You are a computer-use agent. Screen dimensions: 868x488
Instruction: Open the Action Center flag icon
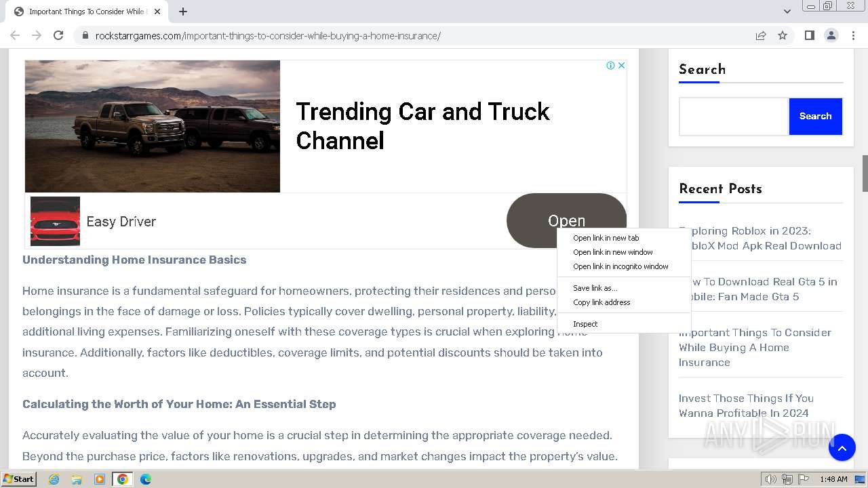(804, 479)
